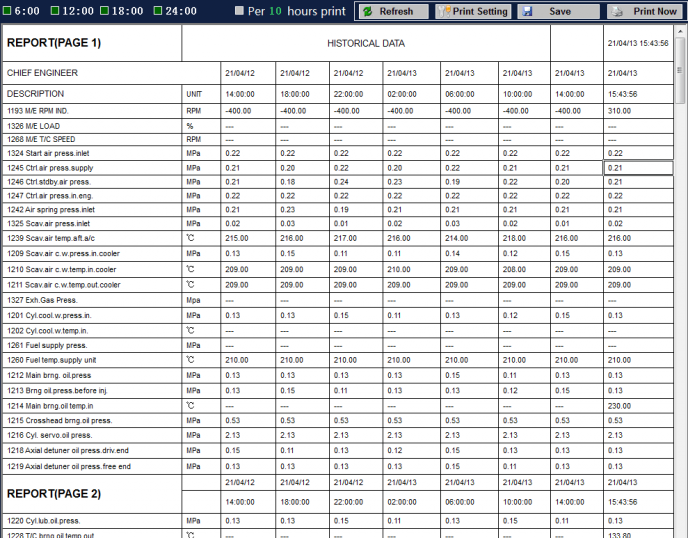Click the CHIEF ENGINEER label

42,73
